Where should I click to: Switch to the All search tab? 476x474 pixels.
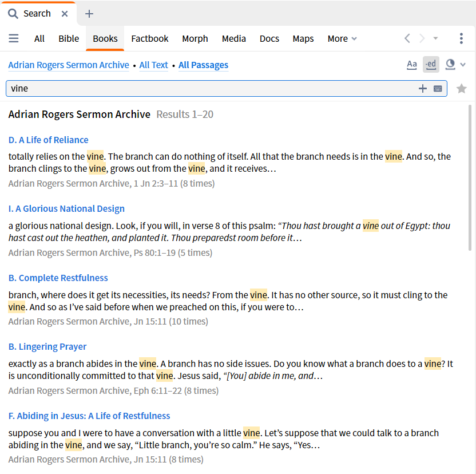point(39,38)
